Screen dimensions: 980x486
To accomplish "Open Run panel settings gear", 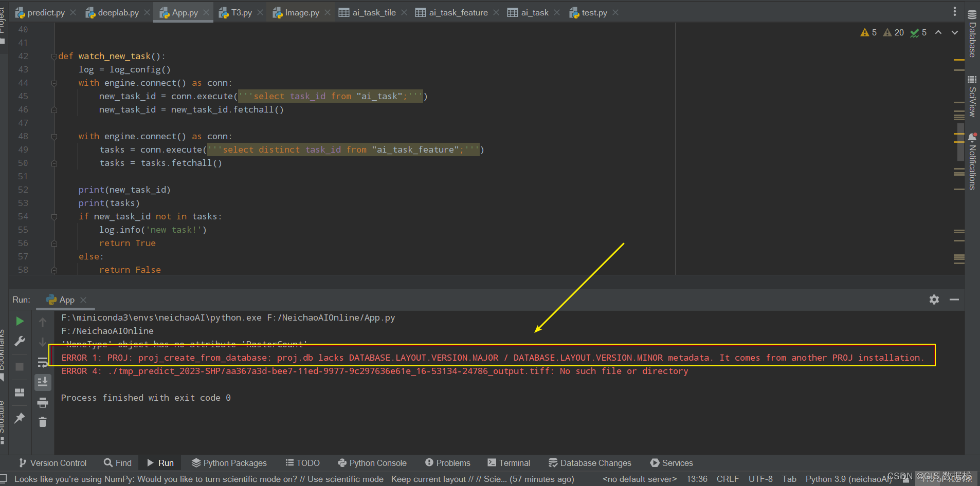I will click(934, 300).
